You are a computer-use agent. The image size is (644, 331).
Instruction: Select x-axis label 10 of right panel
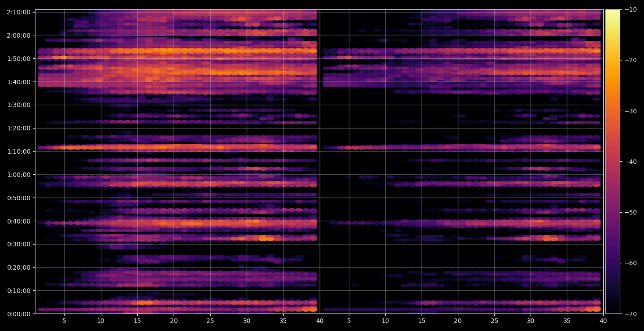(x=385, y=321)
